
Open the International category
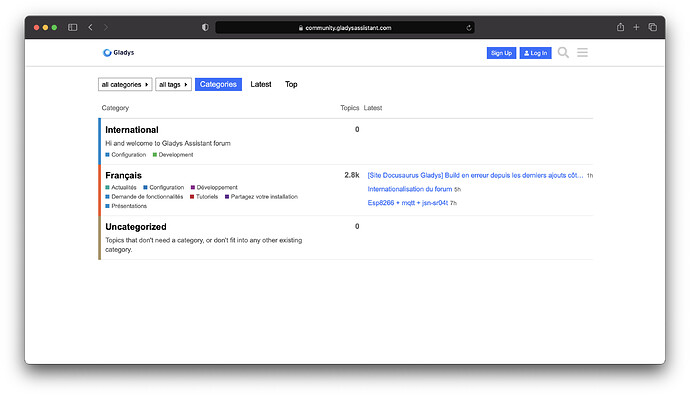coord(132,130)
